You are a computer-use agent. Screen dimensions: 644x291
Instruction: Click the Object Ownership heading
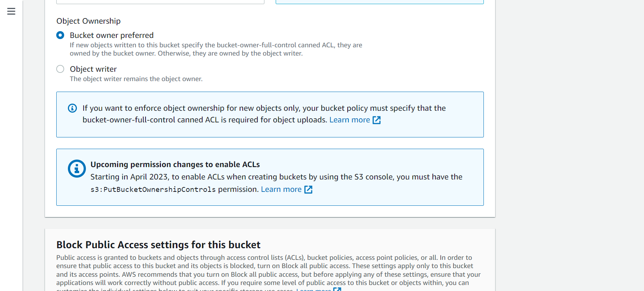[89, 21]
